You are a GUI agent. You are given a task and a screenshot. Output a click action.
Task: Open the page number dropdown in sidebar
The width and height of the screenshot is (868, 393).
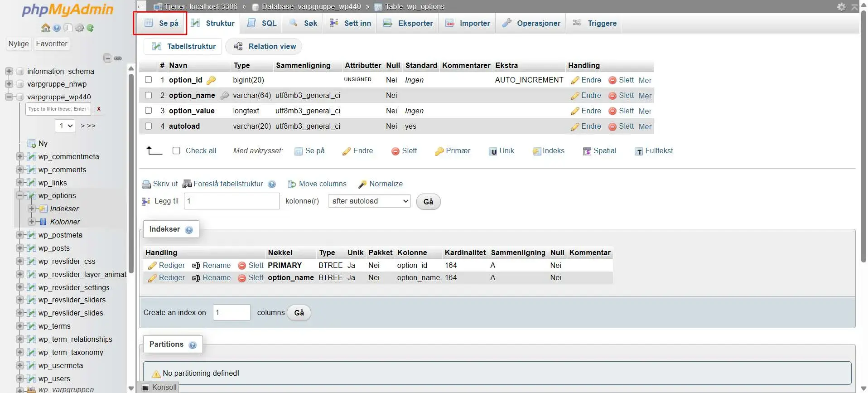tap(65, 126)
